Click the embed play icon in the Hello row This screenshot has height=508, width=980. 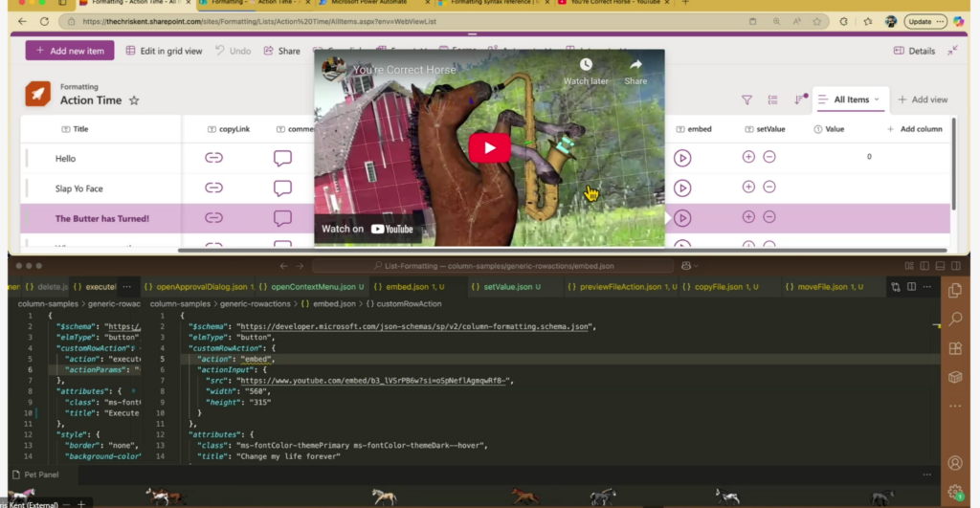[682, 158]
